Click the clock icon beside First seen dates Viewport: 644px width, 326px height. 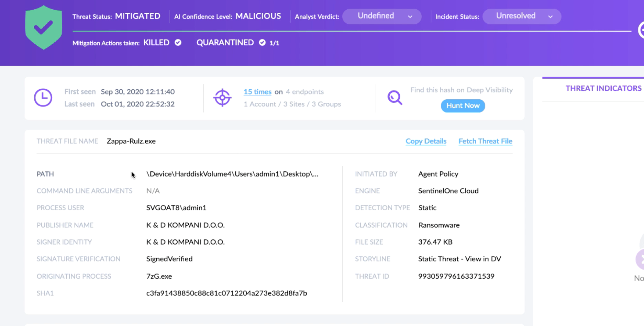coord(43,97)
